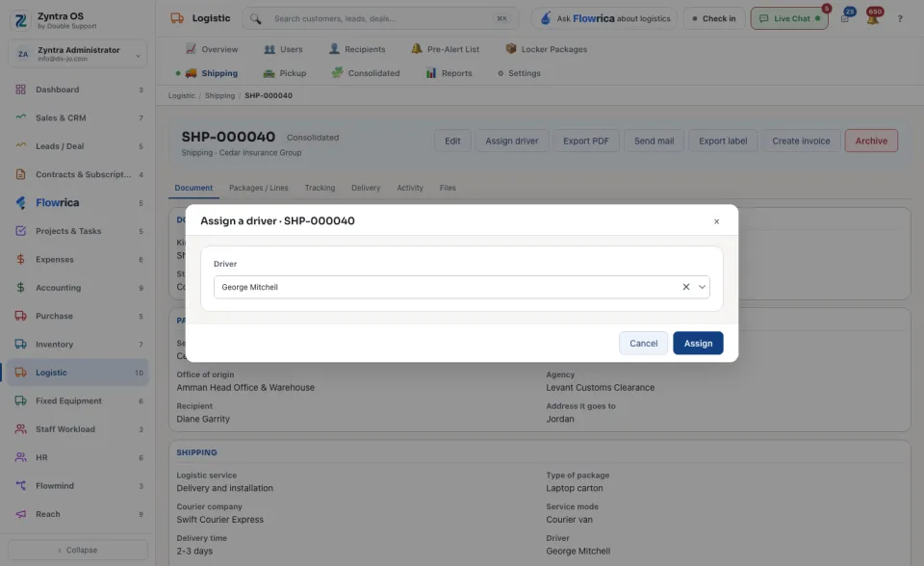Image resolution: width=924 pixels, height=566 pixels.
Task: Open the Overview tab
Action: (x=212, y=49)
